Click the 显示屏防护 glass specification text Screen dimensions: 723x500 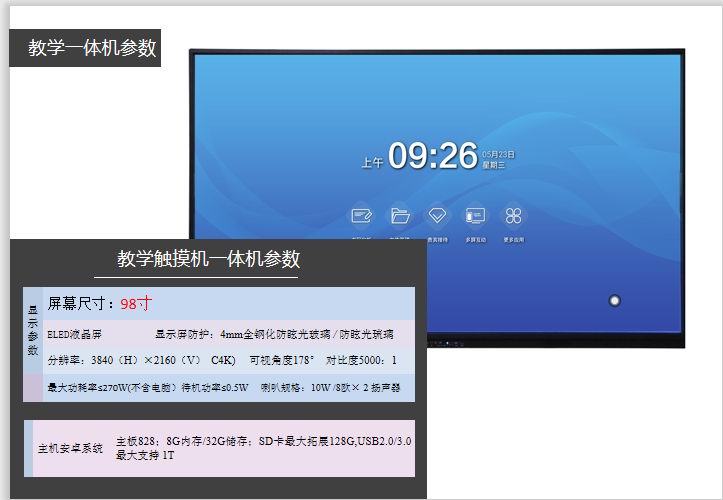coord(274,334)
